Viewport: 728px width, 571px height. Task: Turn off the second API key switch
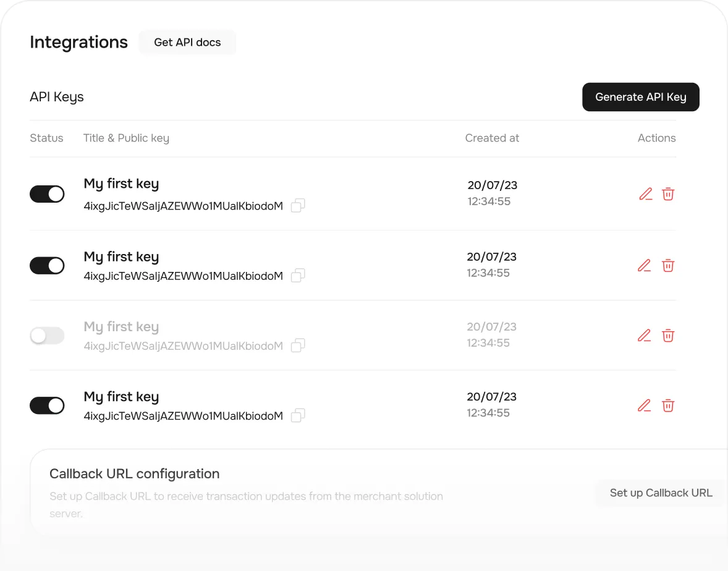[x=48, y=266]
